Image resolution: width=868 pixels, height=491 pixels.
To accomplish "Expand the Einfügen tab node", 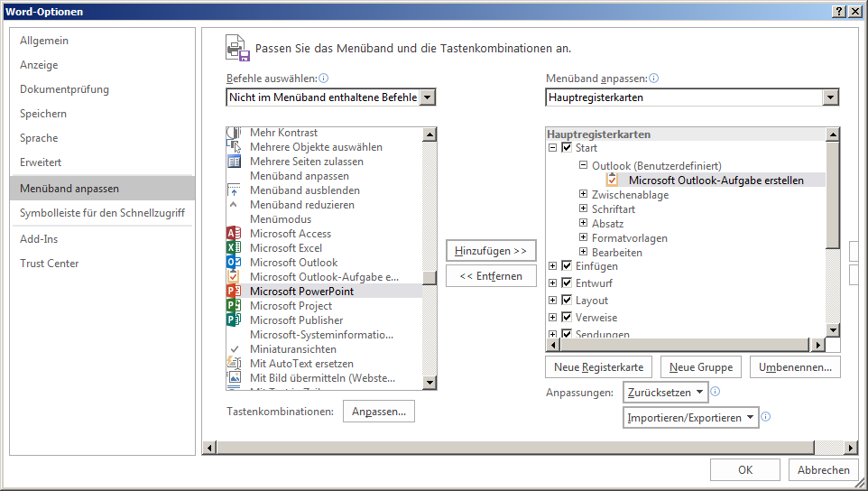I will point(552,265).
